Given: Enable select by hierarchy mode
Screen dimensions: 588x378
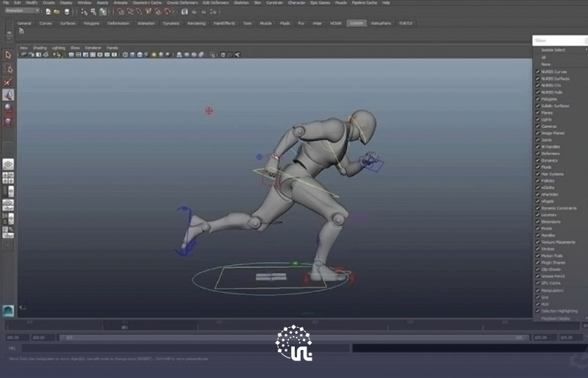Looking at the screenshot, I should [x=84, y=12].
